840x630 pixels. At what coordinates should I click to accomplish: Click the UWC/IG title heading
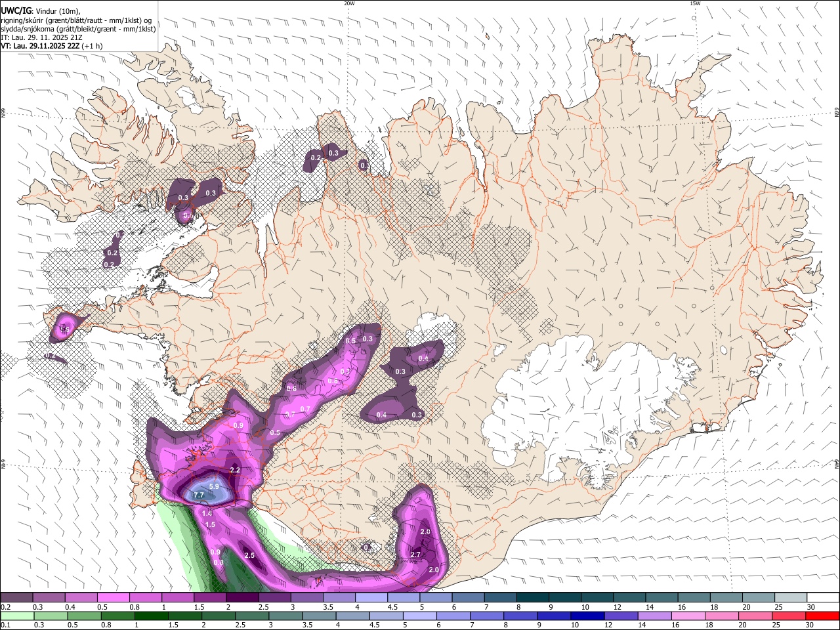click(x=16, y=11)
